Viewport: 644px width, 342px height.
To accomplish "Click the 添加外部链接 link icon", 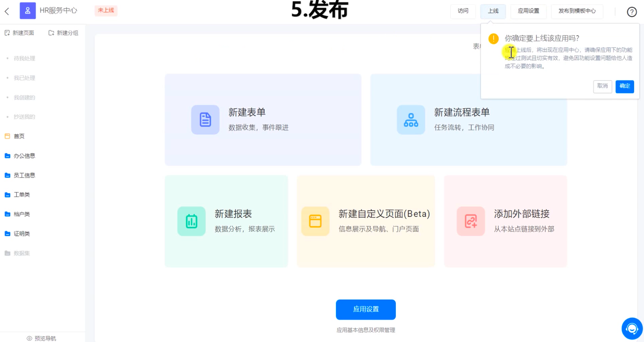I will (x=470, y=221).
